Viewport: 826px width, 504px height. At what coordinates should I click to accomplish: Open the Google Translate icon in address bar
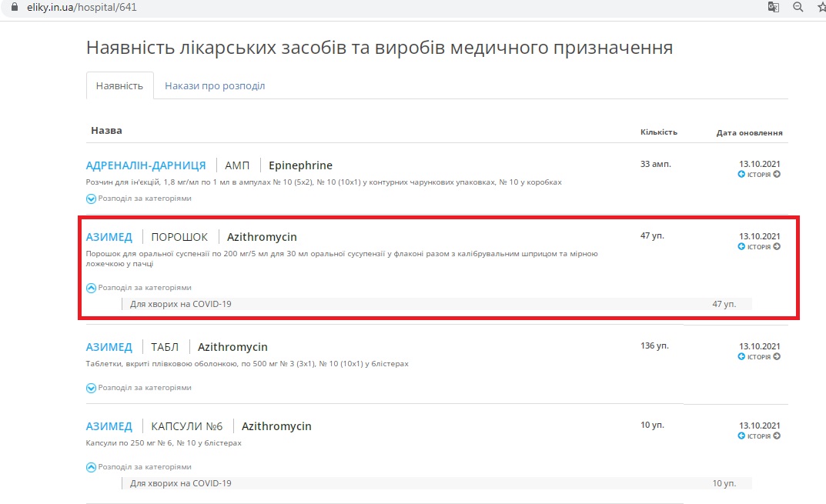pyautogui.click(x=774, y=7)
